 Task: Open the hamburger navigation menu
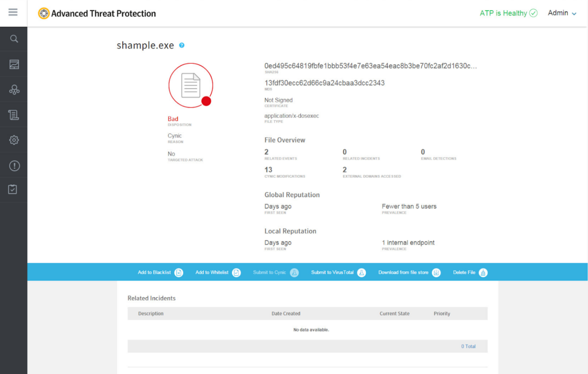13,13
